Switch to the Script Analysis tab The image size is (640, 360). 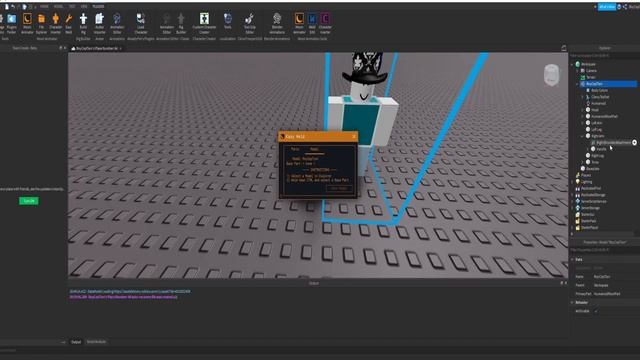pos(96,342)
